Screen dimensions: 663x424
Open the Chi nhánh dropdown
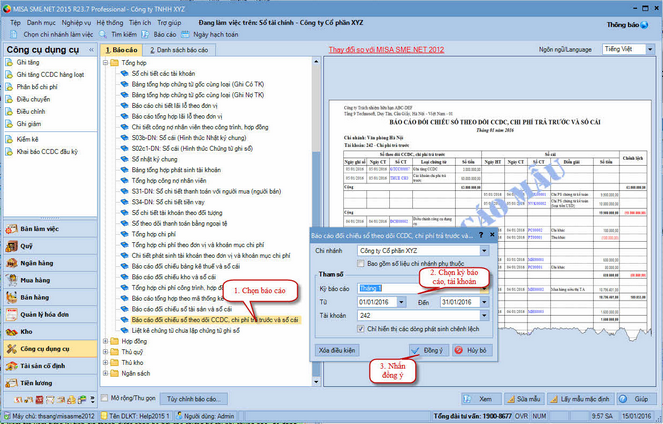pyautogui.click(x=484, y=251)
